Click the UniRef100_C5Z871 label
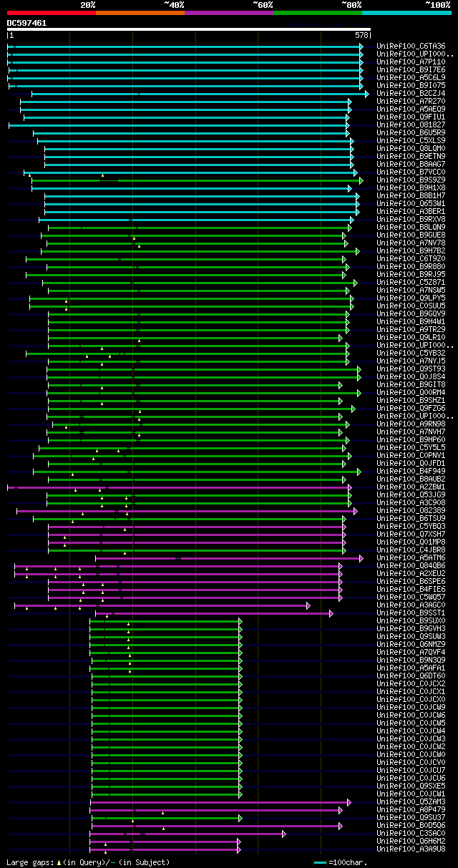The height and width of the screenshot is (868, 458). (411, 282)
